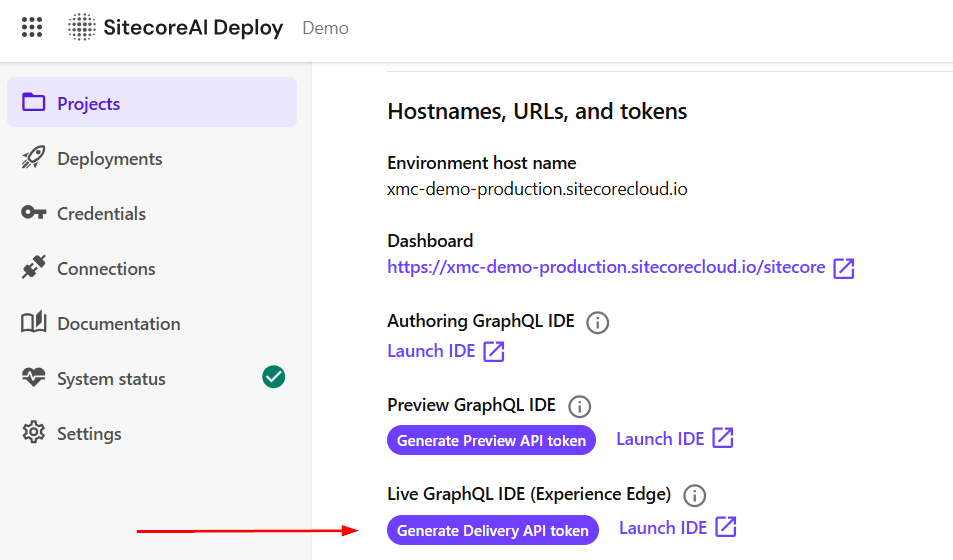
Task: Navigate to Connections in the sidebar
Action: 152,268
